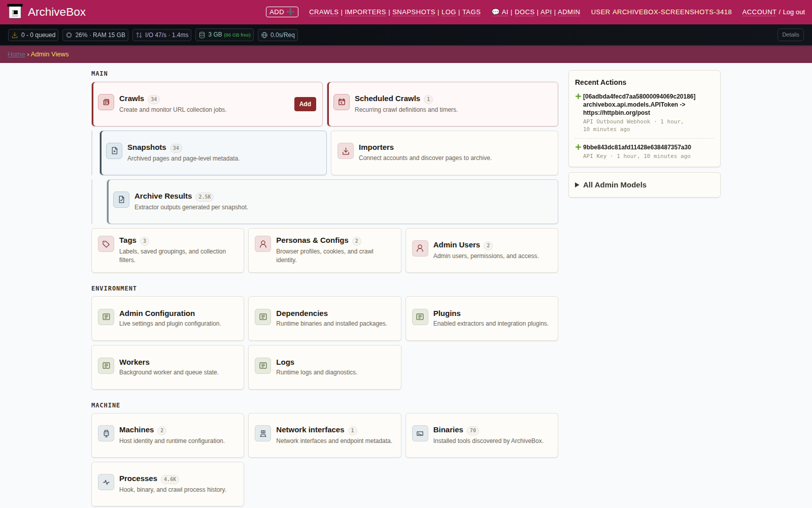Screen dimensions: 812x508
Task: Click the I/O rate status indicator
Action: [x=162, y=35]
